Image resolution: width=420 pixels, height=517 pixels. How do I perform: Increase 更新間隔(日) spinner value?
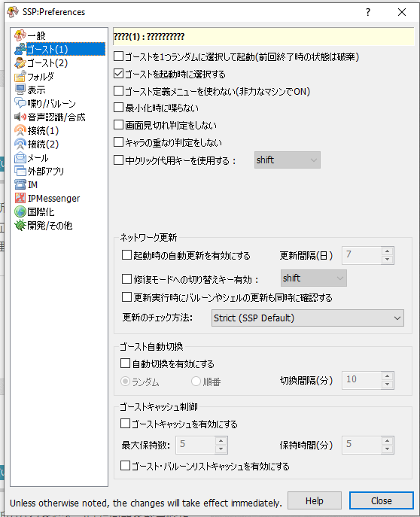(388, 251)
